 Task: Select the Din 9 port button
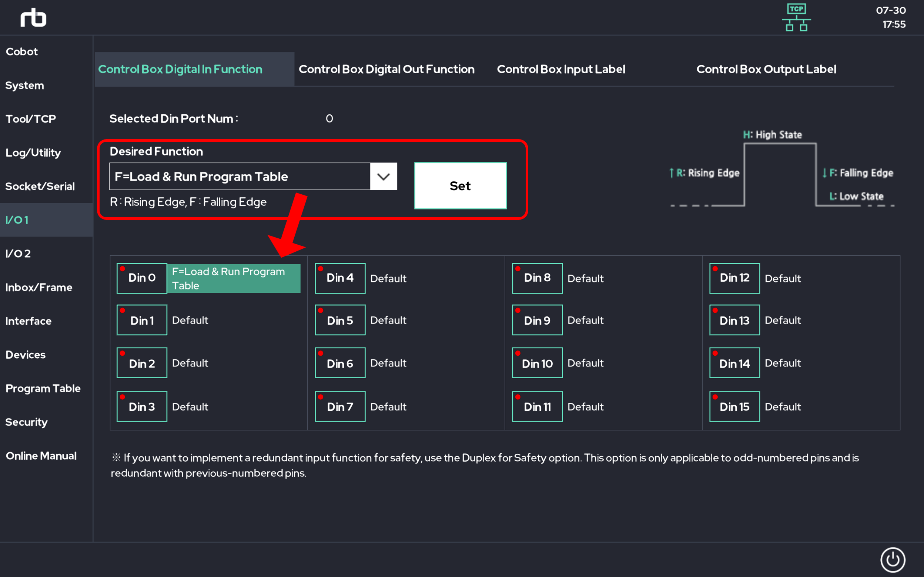pos(537,320)
